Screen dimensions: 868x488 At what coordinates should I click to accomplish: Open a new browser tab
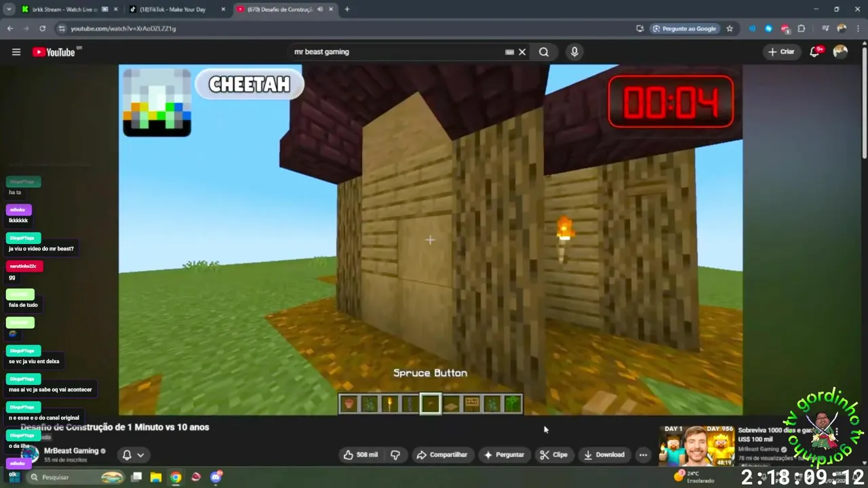[x=347, y=9]
